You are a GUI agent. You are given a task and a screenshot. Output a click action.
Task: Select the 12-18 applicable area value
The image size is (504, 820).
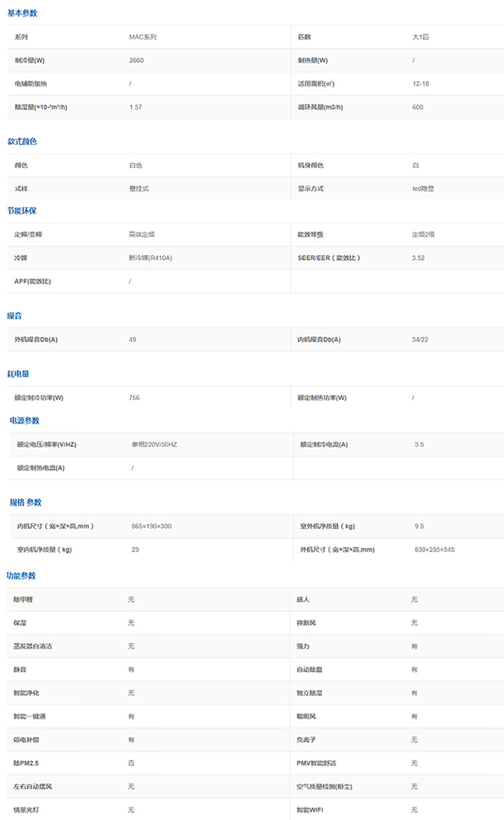[x=421, y=84]
